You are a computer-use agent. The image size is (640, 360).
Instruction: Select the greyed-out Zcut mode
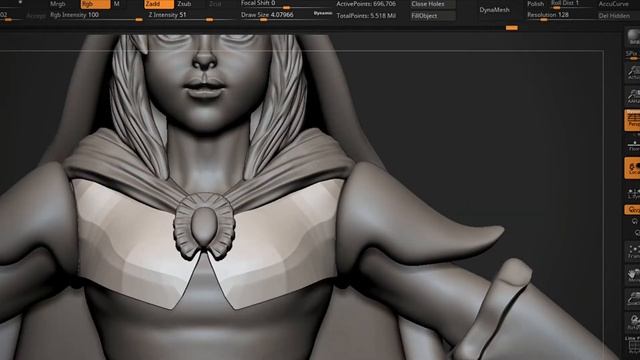click(x=215, y=4)
